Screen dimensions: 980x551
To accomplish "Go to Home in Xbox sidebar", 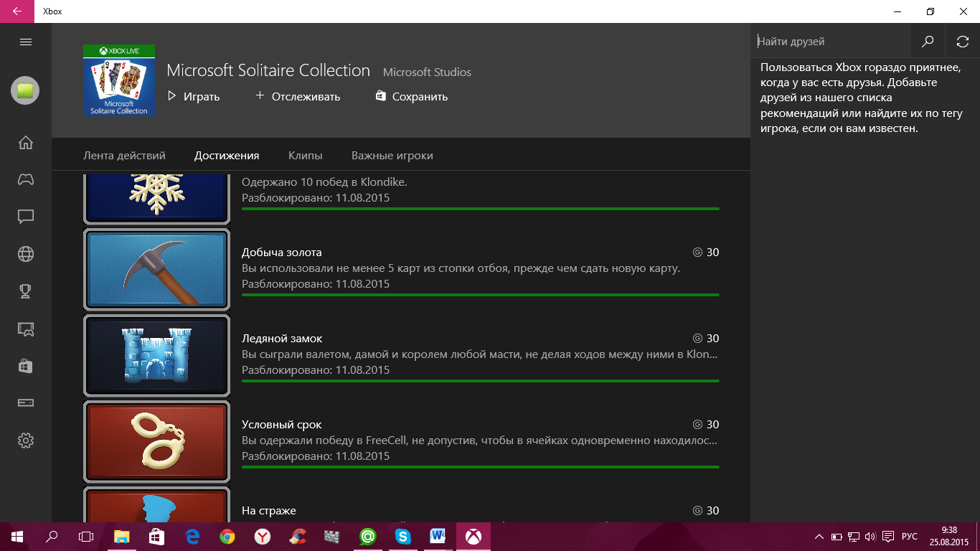I will (x=26, y=142).
